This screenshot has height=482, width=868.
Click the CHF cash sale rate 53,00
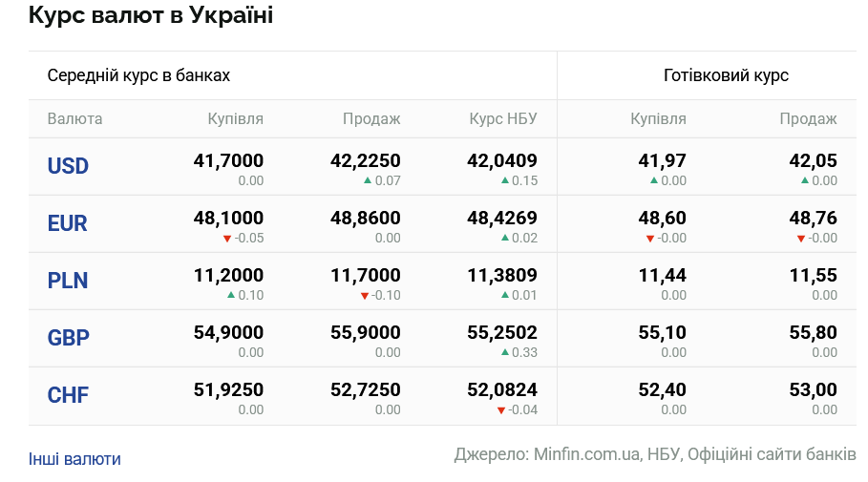[814, 390]
